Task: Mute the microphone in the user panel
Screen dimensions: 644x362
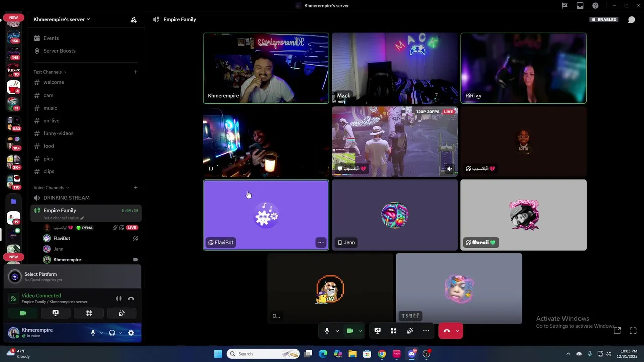Action: click(93, 333)
